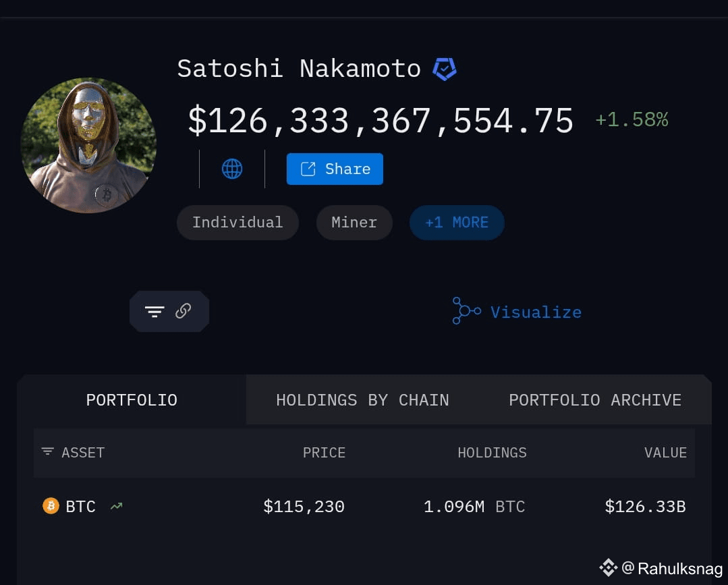This screenshot has width=728, height=585.
Task: Select the Miner tag
Action: click(x=354, y=223)
